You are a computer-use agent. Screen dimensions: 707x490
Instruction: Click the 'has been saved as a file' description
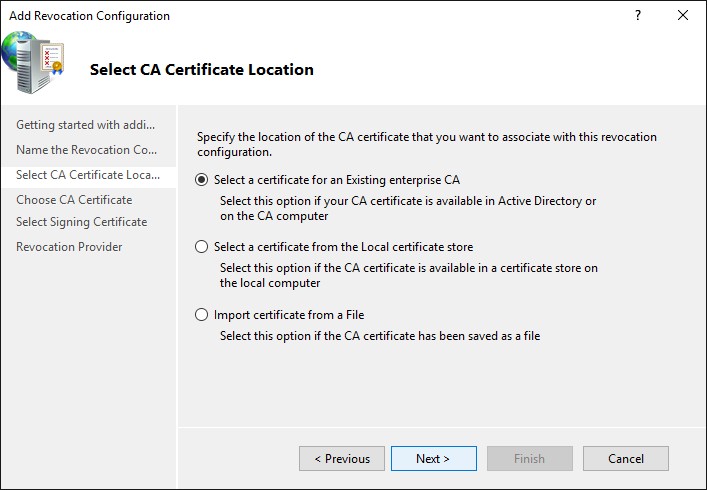click(380, 336)
